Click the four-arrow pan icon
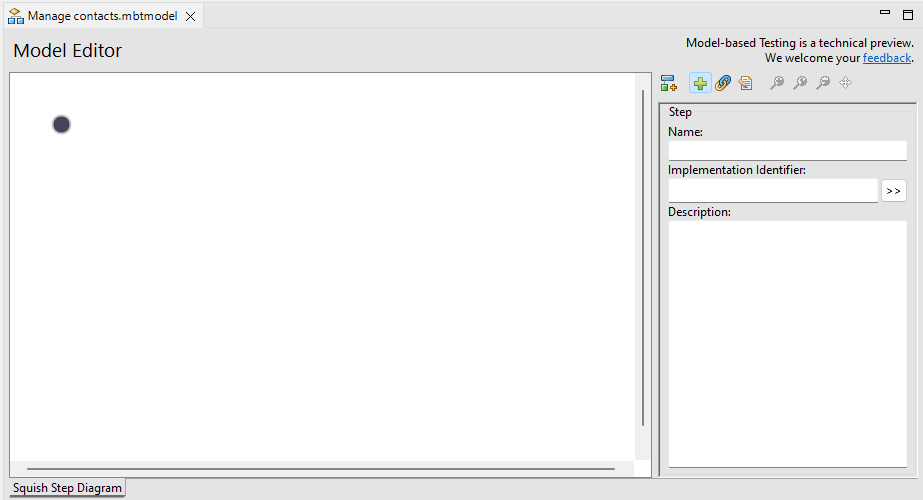The width and height of the screenshot is (923, 500). click(x=845, y=84)
